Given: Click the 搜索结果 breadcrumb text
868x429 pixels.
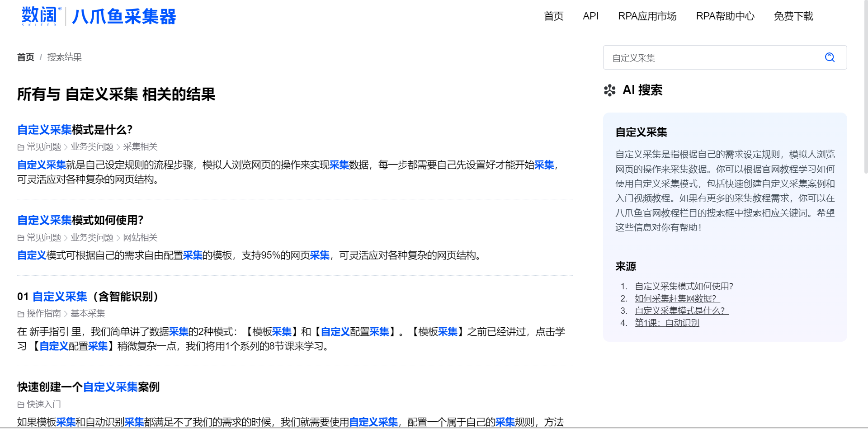Looking at the screenshot, I should pyautogui.click(x=65, y=57).
